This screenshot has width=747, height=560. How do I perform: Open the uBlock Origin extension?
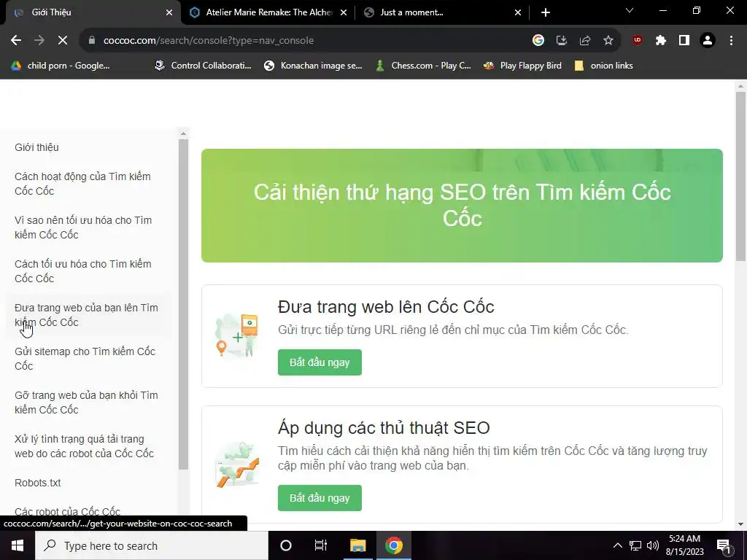coord(638,41)
